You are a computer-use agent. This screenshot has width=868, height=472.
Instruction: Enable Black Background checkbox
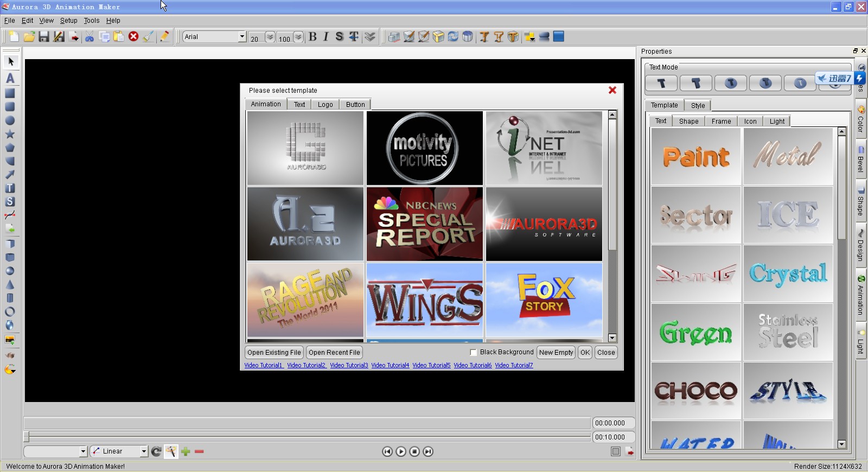click(473, 353)
